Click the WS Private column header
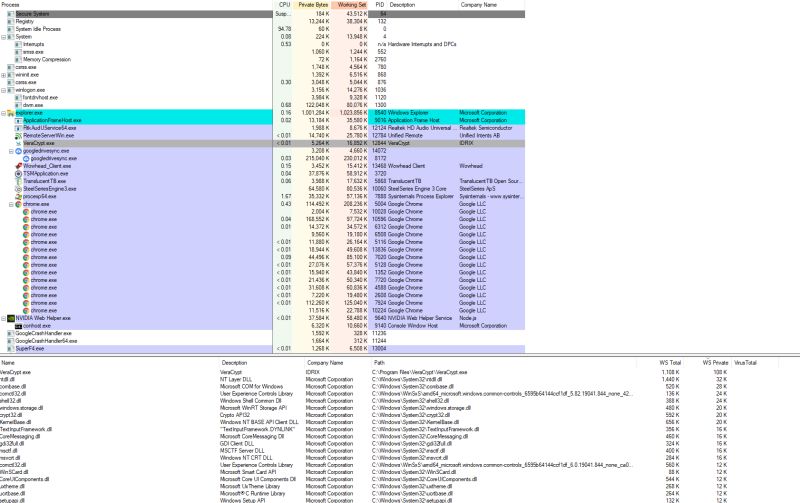 708,363
